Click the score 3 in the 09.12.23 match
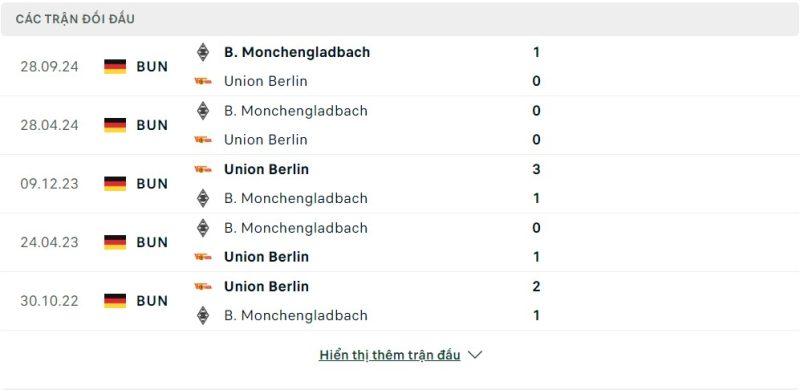Viewport: 800px width, 390px height. coord(536,169)
